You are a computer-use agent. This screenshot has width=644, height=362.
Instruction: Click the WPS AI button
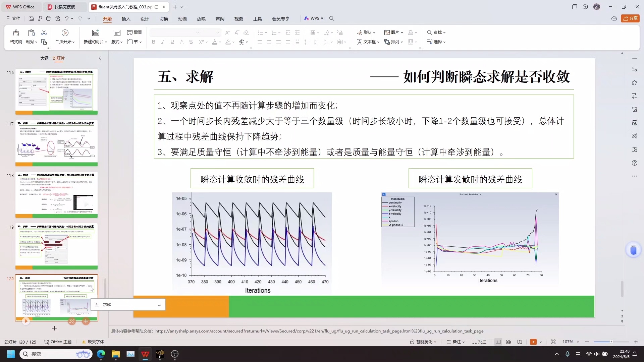click(x=315, y=18)
